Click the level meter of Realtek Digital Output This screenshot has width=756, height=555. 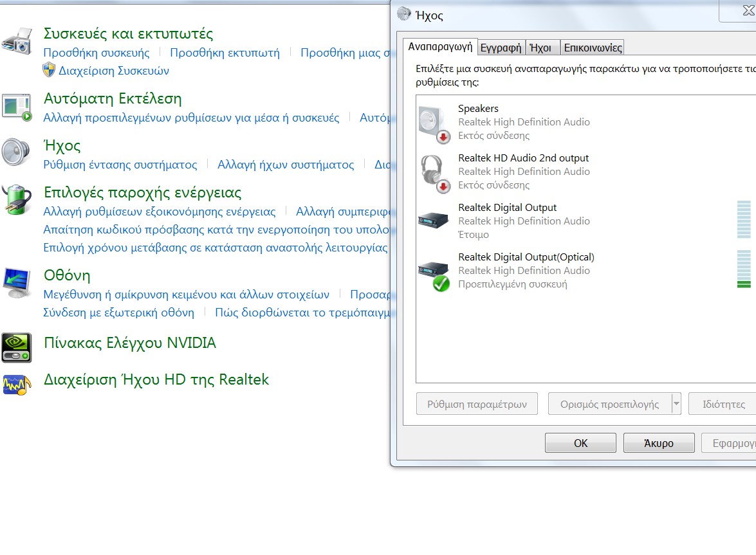pyautogui.click(x=744, y=219)
